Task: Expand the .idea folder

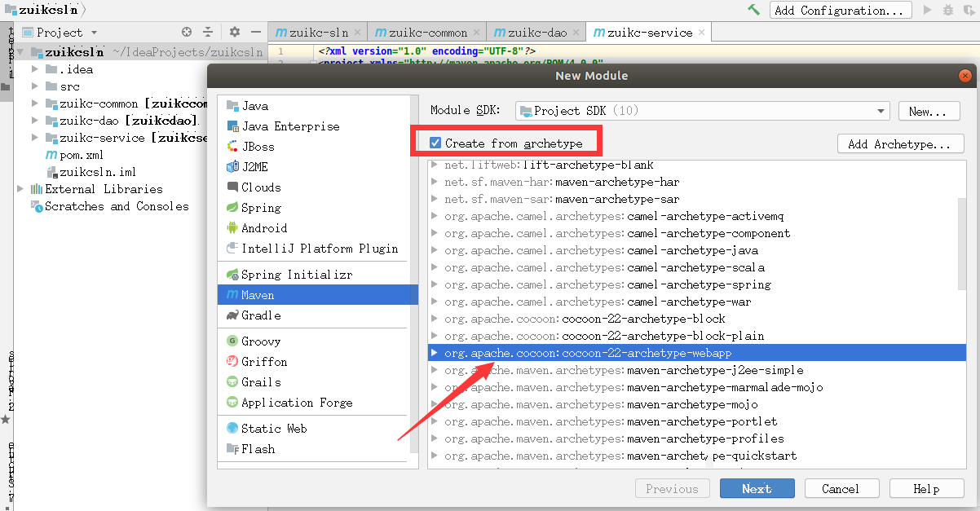Action: [x=35, y=69]
